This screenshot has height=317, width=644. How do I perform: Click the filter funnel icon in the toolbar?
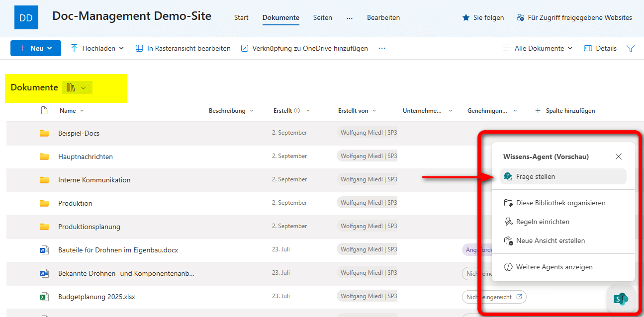pos(631,48)
